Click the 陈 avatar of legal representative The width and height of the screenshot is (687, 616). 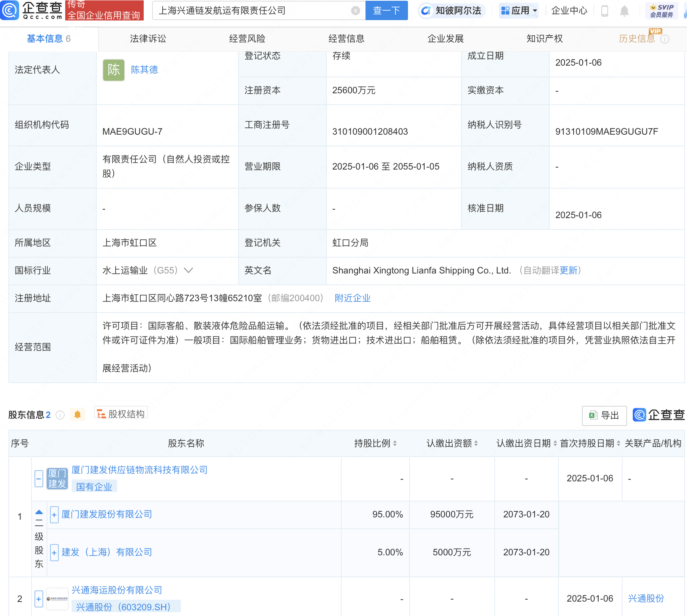pyautogui.click(x=113, y=70)
